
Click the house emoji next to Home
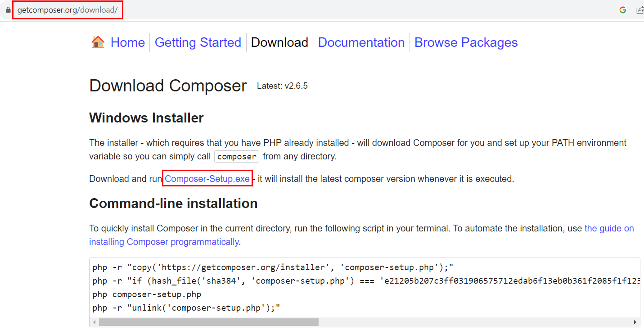click(97, 42)
